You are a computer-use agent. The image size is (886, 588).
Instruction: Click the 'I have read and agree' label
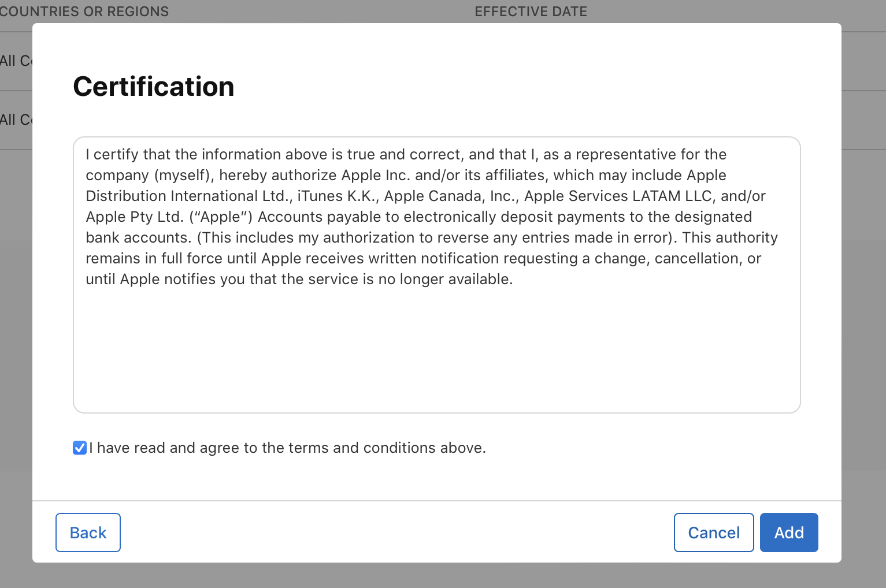pyautogui.click(x=287, y=448)
